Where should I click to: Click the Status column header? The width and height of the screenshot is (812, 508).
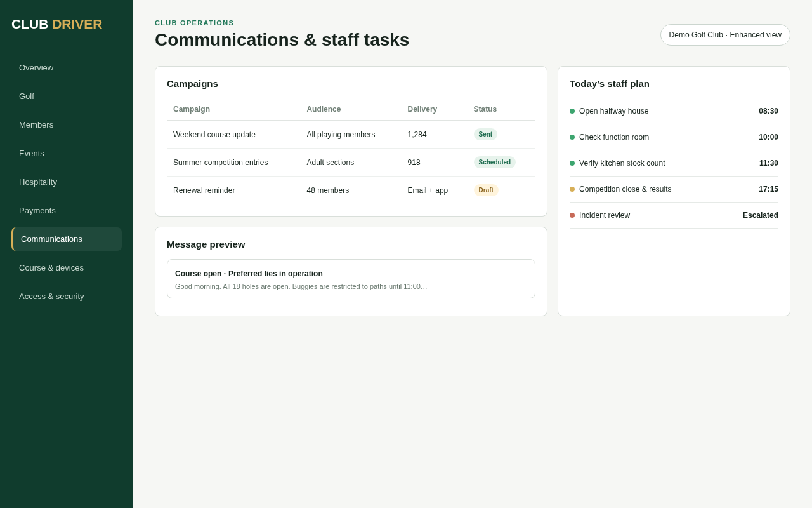(485, 109)
